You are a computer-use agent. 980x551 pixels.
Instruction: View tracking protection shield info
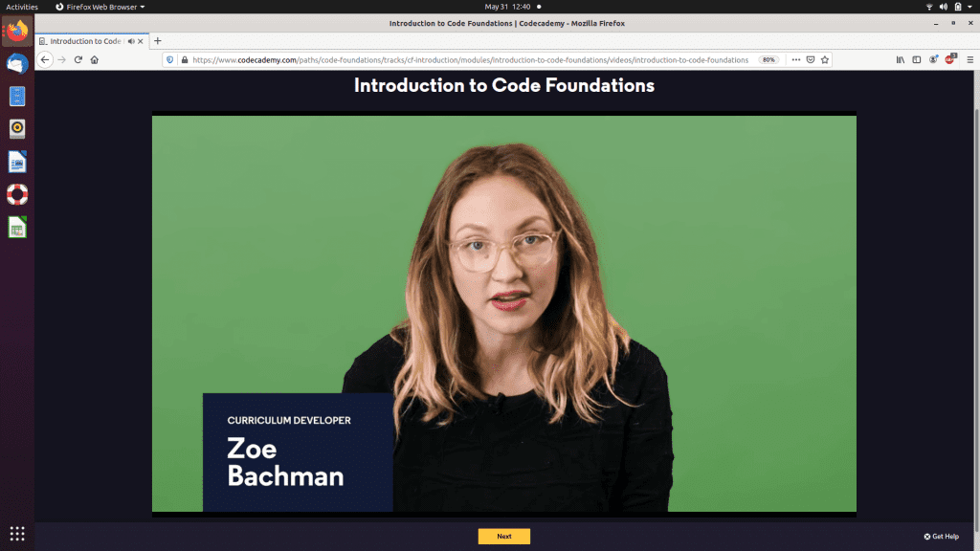point(169,60)
